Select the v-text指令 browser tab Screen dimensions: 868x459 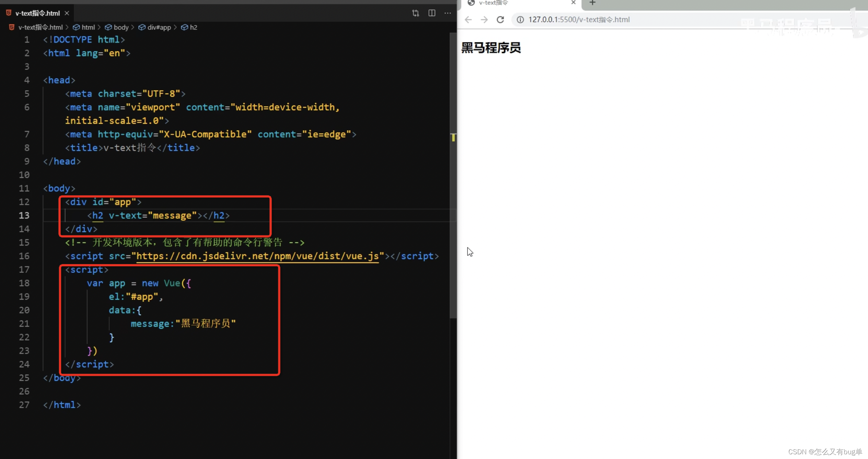point(521,3)
